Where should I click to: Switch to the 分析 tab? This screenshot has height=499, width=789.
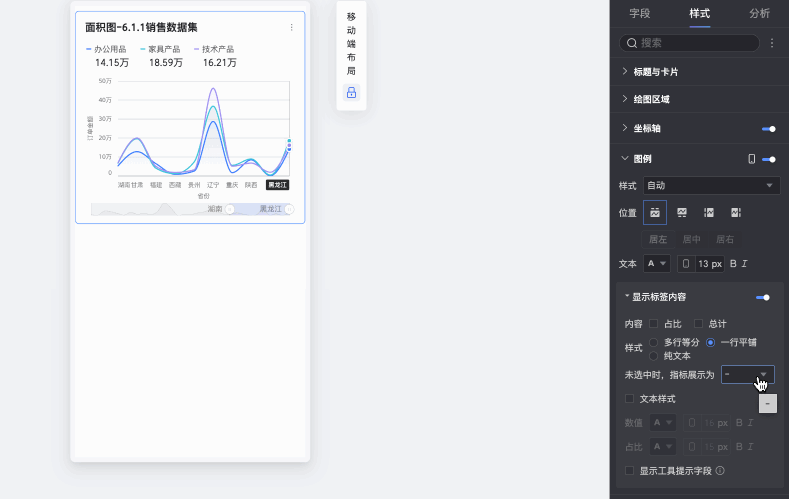[x=759, y=14]
